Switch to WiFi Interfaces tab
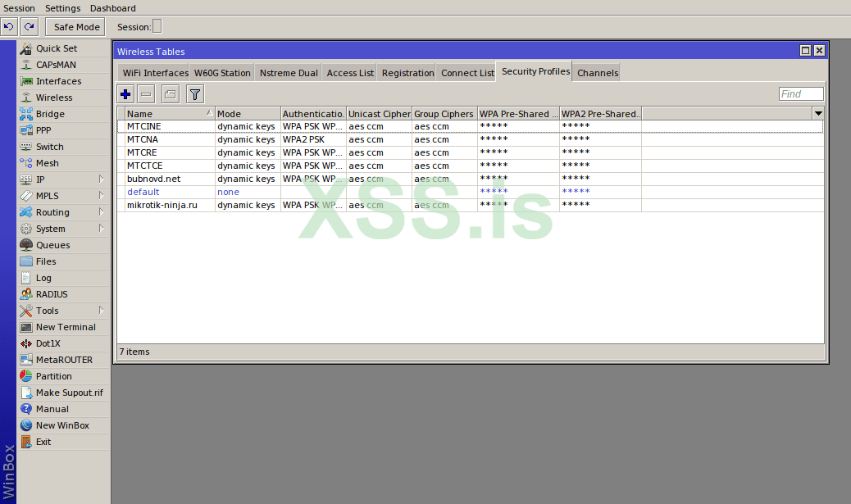This screenshot has height=504, width=851. (x=155, y=73)
